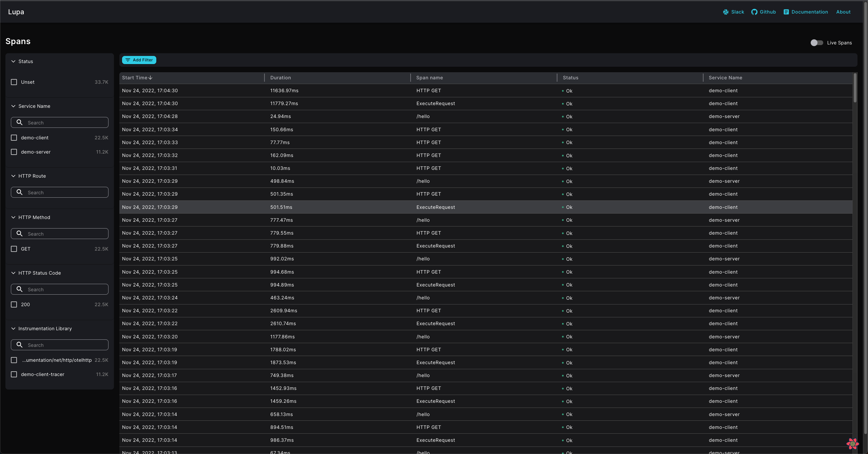This screenshot has width=868, height=454.
Task: Click the HTTP Route search magnifier icon
Action: tap(20, 192)
